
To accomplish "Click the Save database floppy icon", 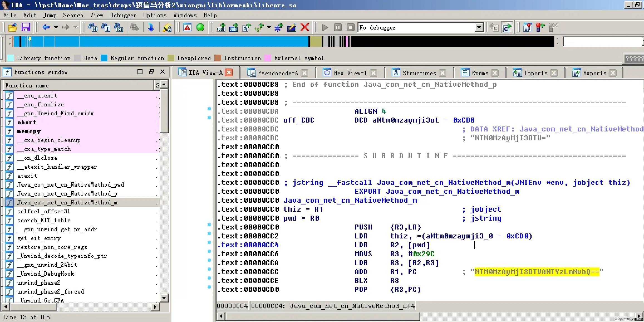I will click(26, 27).
